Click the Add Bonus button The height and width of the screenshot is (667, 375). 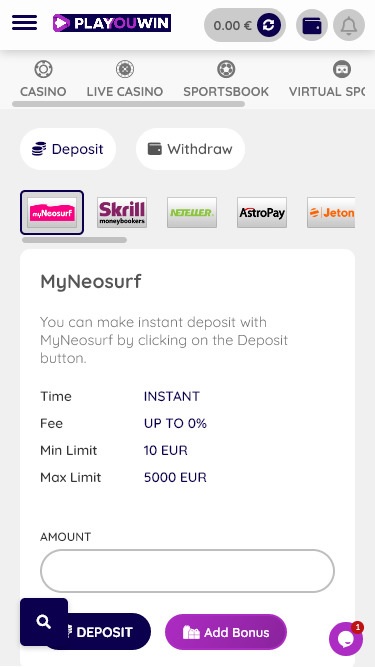point(226,632)
